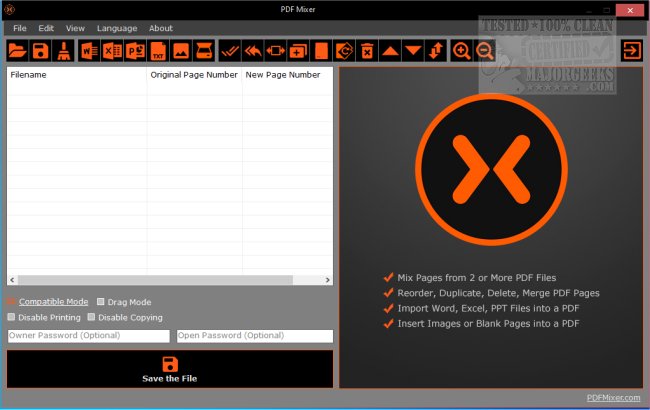The image size is (650, 410).
Task: Click the Filename column header
Action: [77, 75]
